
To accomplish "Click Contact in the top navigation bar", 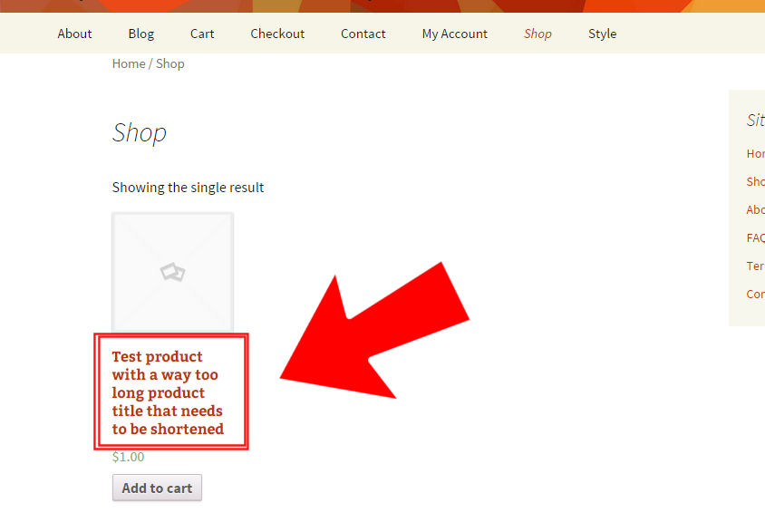I will click(363, 34).
